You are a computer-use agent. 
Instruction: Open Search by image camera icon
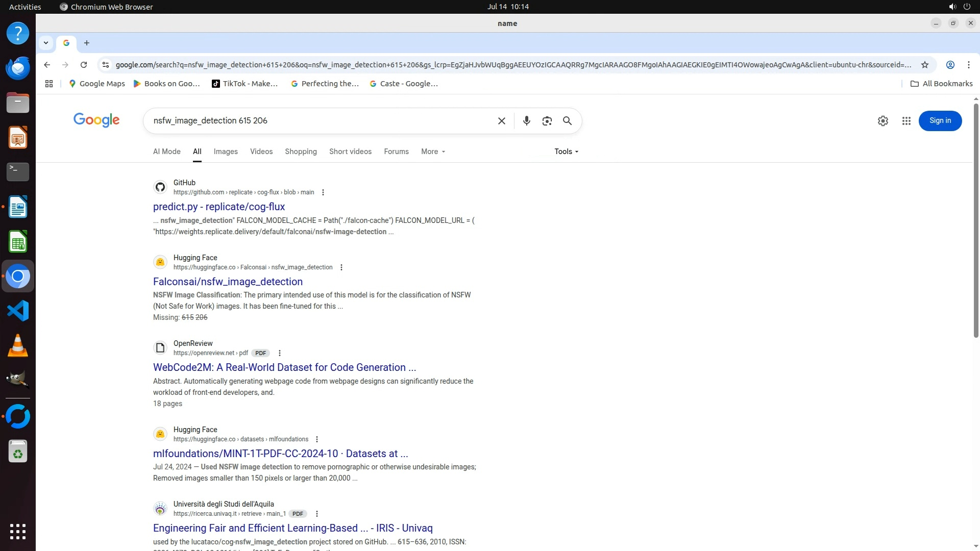pyautogui.click(x=547, y=121)
